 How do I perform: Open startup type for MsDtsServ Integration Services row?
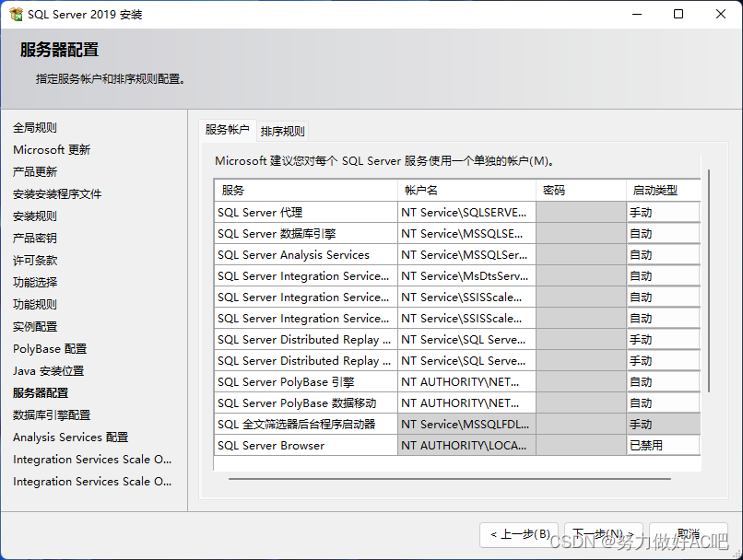(664, 276)
